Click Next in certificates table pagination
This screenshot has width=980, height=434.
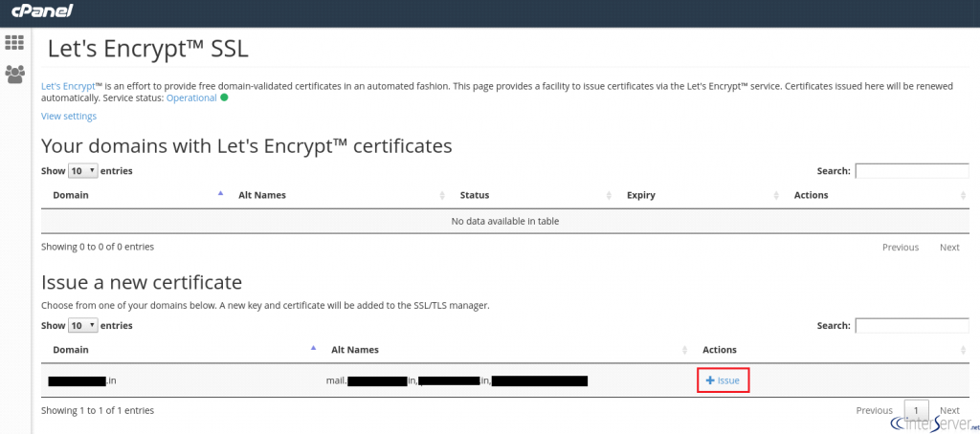click(x=949, y=248)
